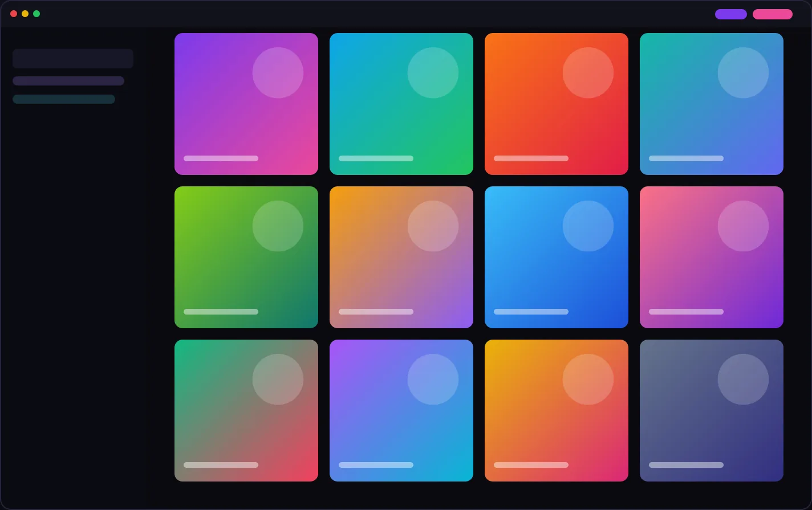Choose the slate-gray to navy card
The width and height of the screenshot is (812, 510).
coord(712,410)
